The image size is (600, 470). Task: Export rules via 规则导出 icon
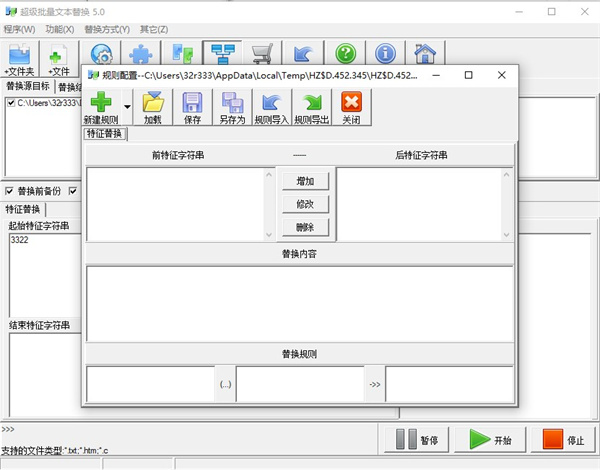pos(311,102)
